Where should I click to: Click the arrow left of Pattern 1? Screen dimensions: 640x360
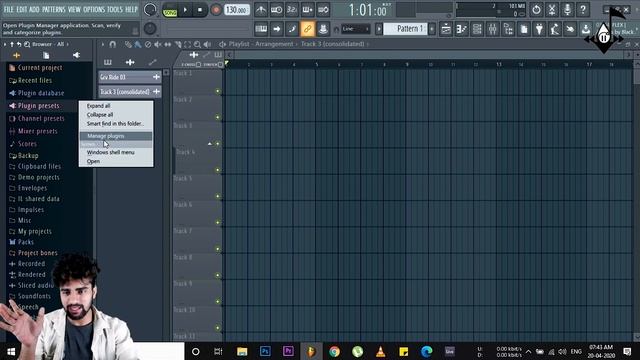click(379, 29)
